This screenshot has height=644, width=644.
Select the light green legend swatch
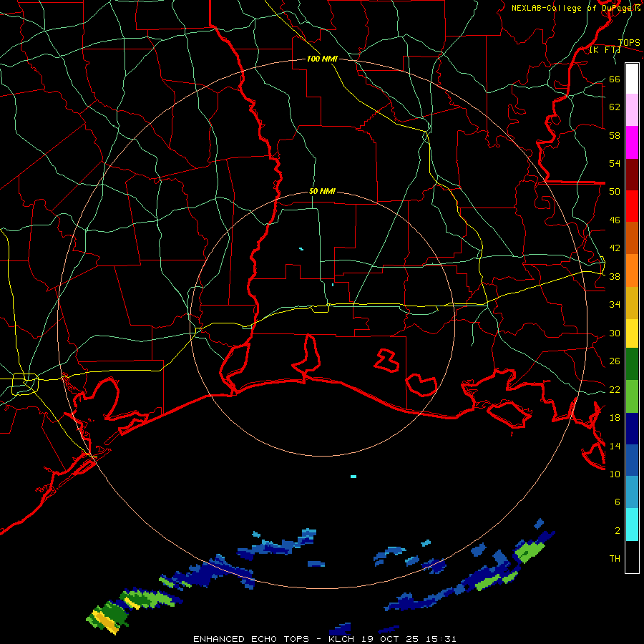click(x=632, y=396)
